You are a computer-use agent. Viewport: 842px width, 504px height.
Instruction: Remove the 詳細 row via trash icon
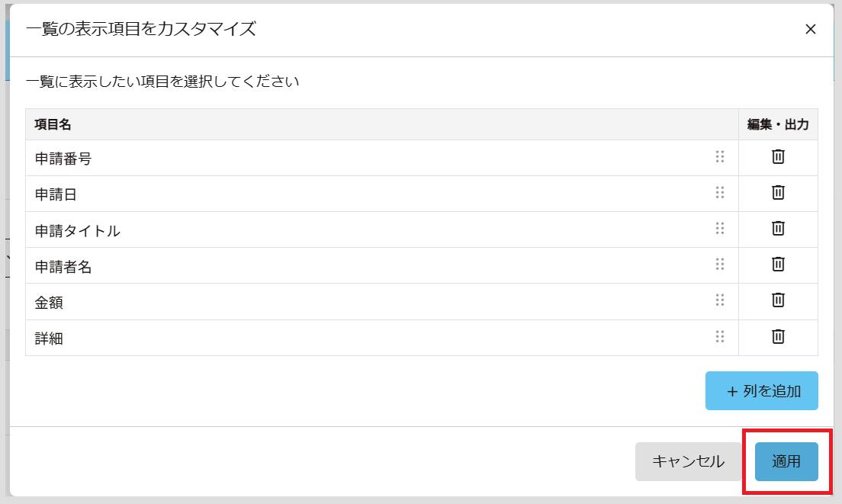(x=778, y=336)
